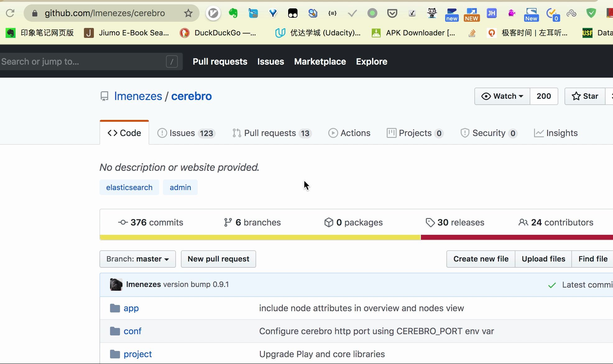Click Find file button
The width and height of the screenshot is (613, 364).
point(593,259)
